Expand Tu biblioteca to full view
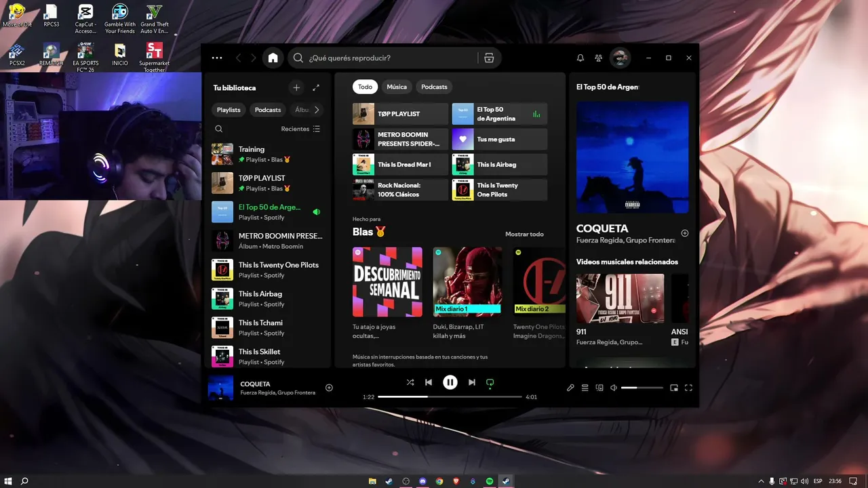868x488 pixels. 316,87
